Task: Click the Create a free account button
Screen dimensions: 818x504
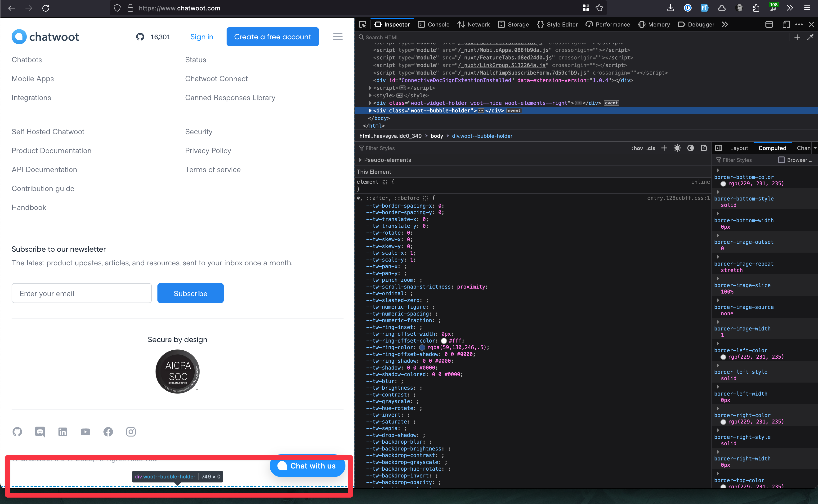Action: 272,37
